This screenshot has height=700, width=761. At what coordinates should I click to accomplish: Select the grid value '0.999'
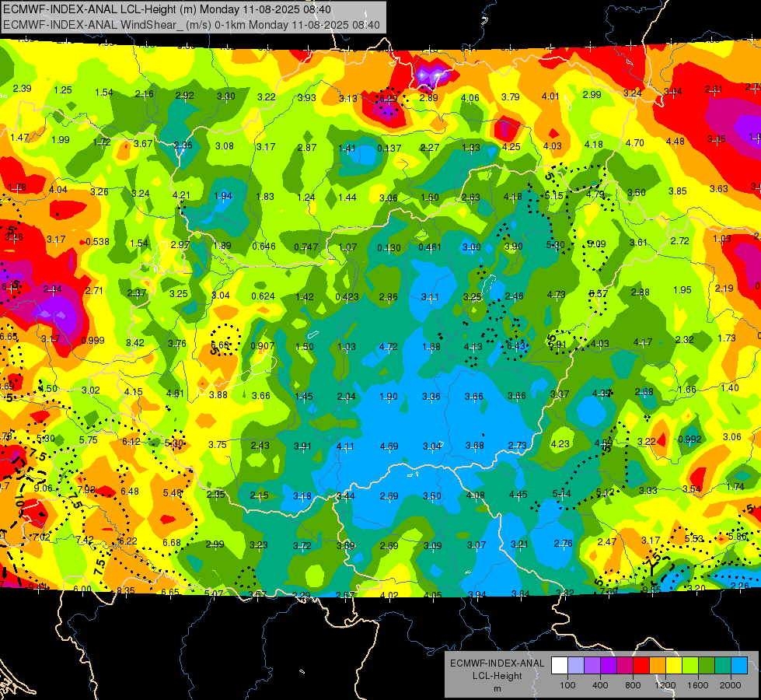93,340
